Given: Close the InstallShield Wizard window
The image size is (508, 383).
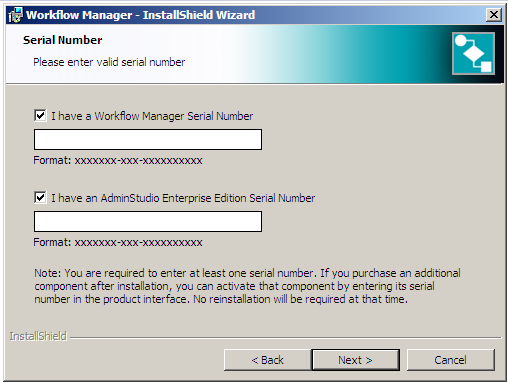Looking at the screenshot, I should [x=494, y=15].
